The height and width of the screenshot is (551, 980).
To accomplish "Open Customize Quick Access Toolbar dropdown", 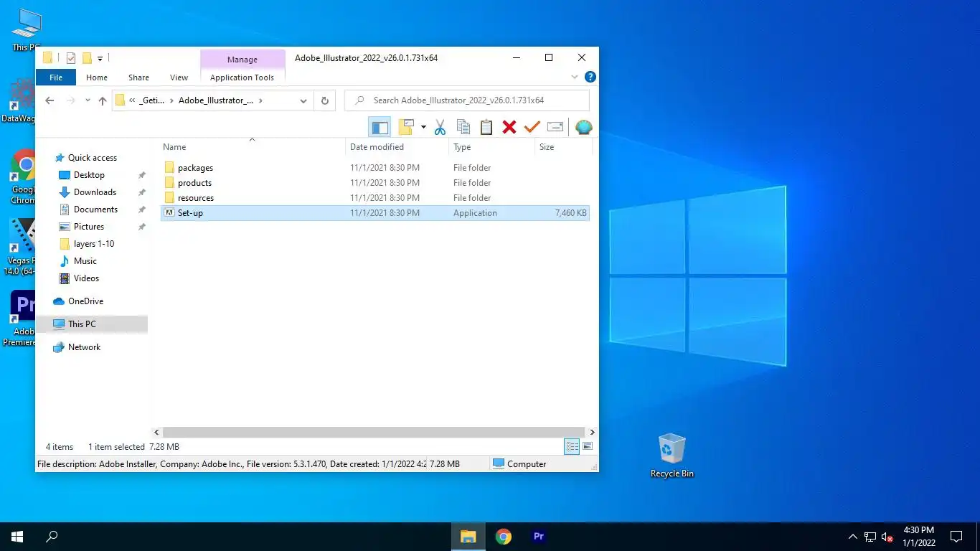I will [100, 58].
